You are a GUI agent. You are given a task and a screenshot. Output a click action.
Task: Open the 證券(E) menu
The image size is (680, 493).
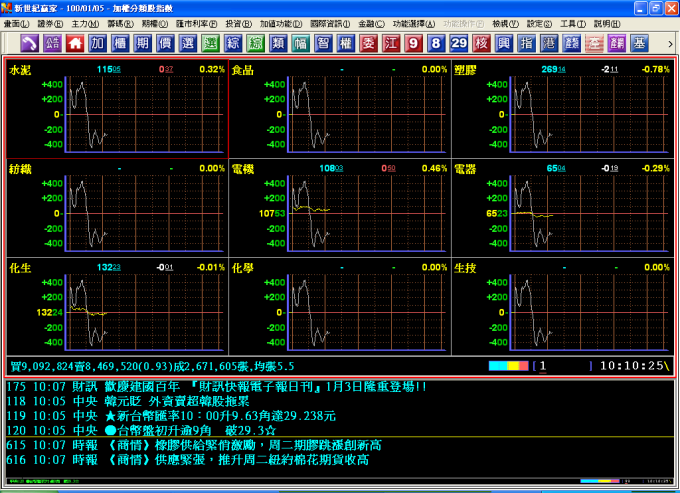(50, 24)
